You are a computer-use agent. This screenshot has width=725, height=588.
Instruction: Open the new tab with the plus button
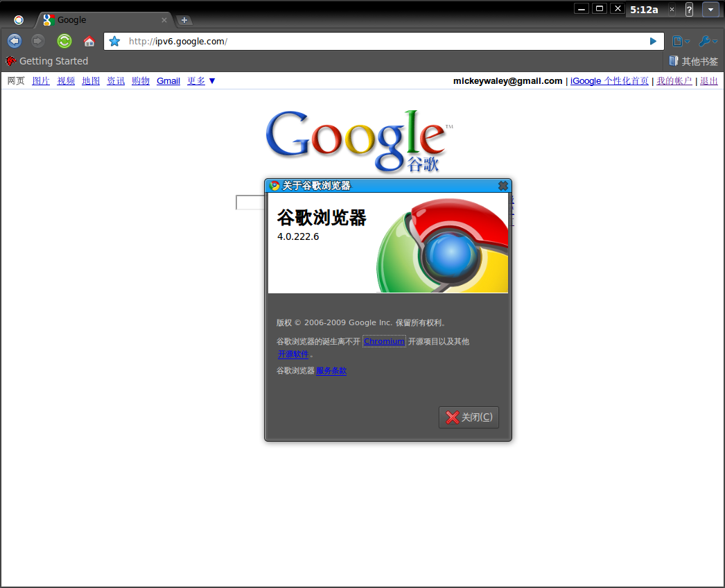coord(184,20)
